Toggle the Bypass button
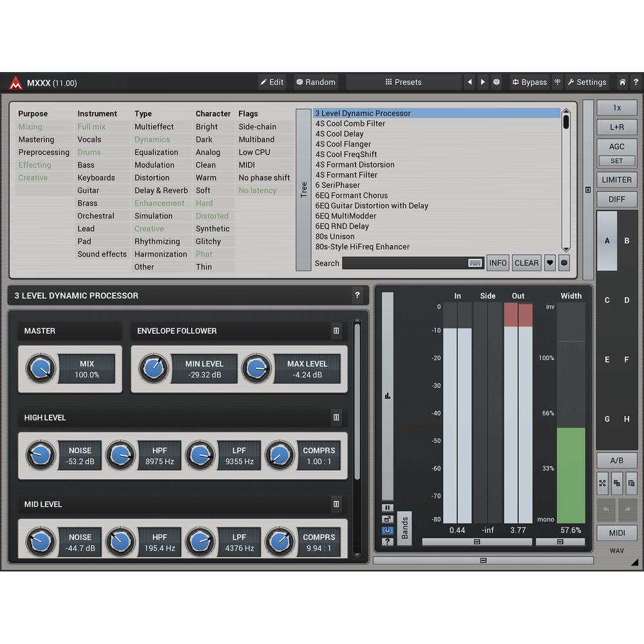Screen dimensions: 644x644 [x=529, y=82]
